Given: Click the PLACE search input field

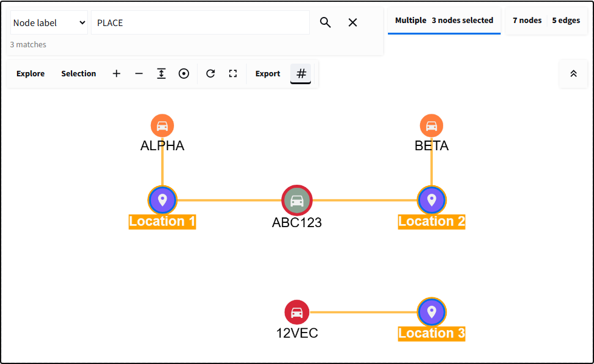Looking at the screenshot, I should (x=200, y=22).
